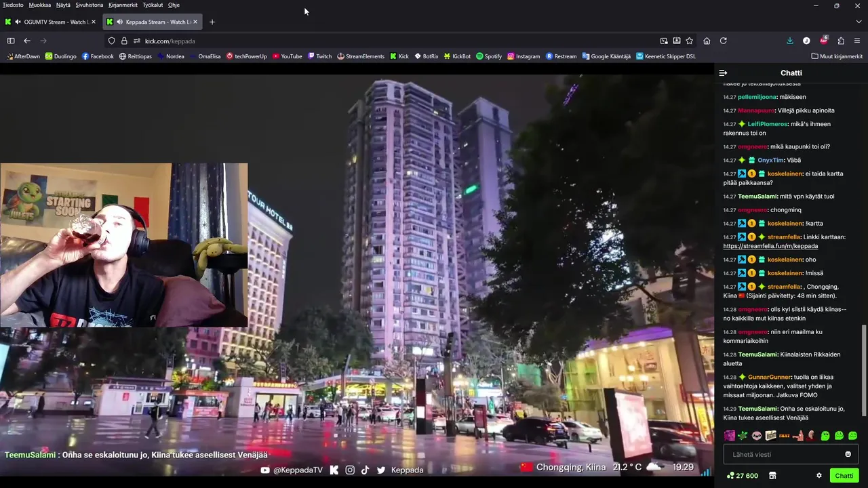Open chat settings gear
The width and height of the screenshot is (868, 488).
click(x=819, y=476)
